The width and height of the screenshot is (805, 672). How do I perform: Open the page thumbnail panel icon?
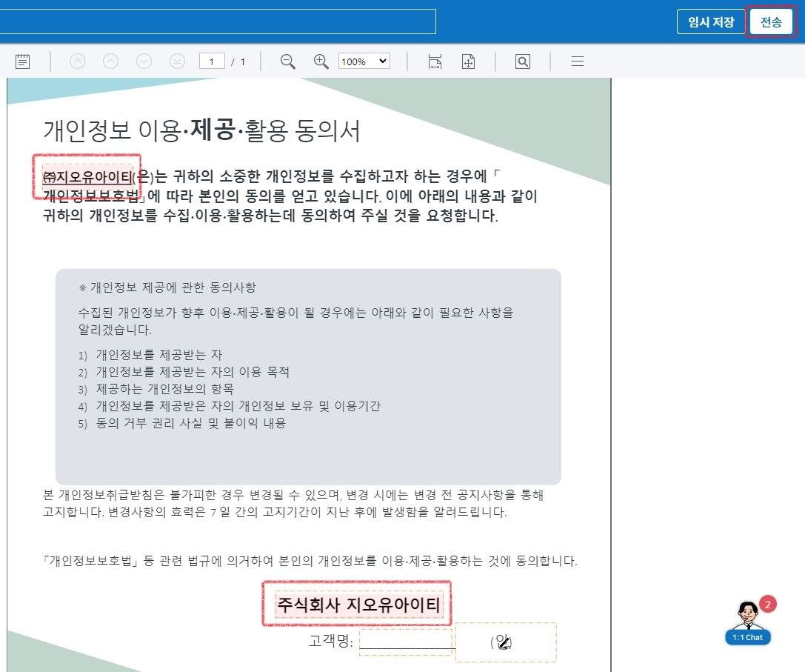coord(23,61)
